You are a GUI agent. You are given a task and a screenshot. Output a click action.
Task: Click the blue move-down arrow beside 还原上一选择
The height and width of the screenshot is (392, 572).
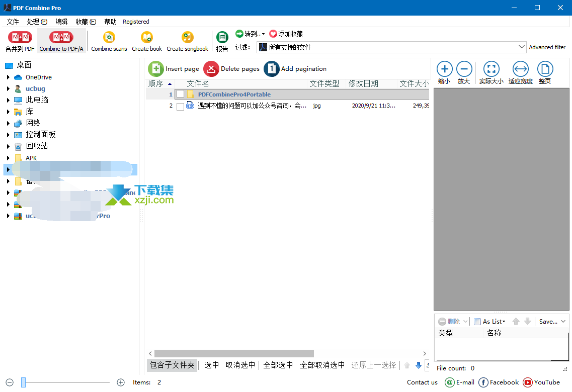(x=419, y=365)
